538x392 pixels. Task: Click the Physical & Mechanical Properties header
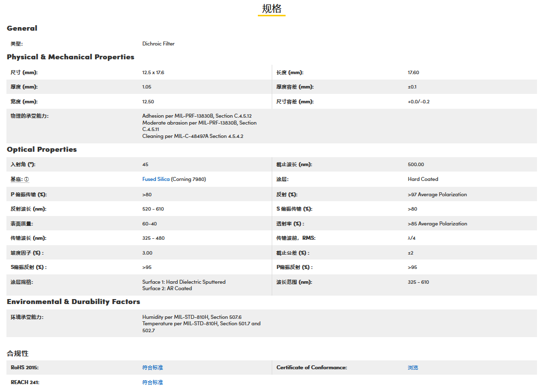click(70, 57)
